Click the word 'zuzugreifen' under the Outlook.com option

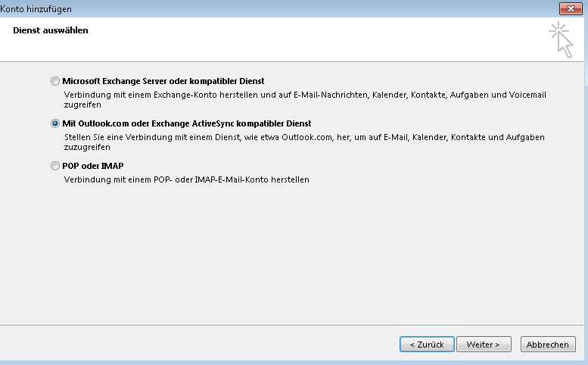(x=87, y=147)
